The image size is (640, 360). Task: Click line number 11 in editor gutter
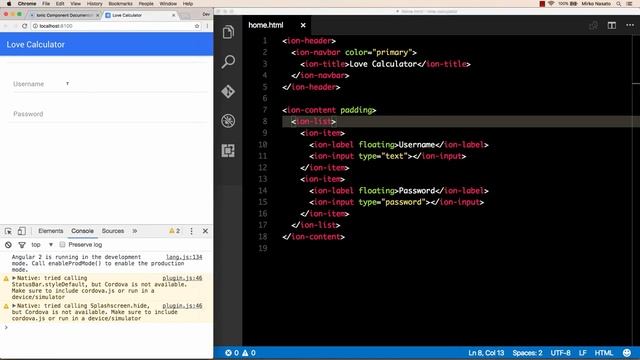click(262, 156)
